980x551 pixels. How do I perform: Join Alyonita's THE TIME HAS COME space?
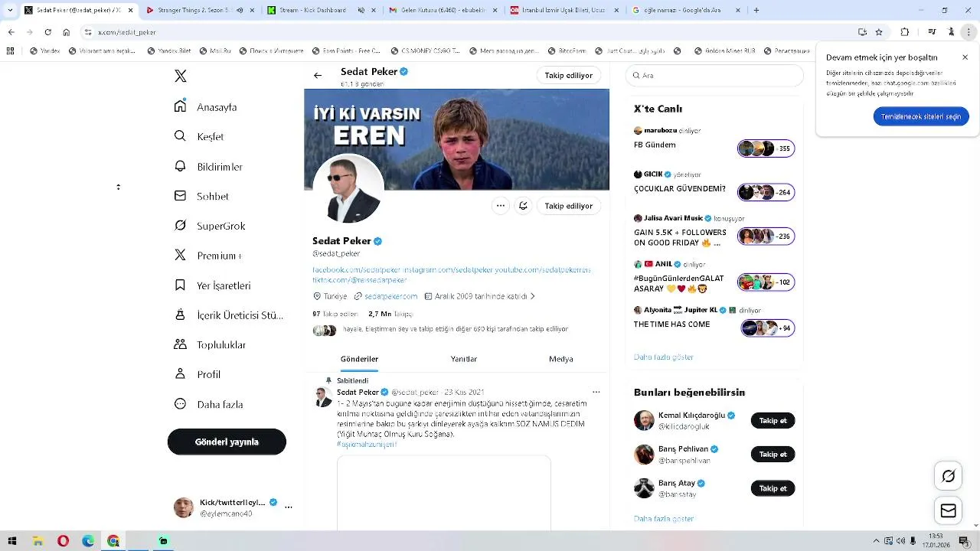pyautogui.click(x=769, y=328)
